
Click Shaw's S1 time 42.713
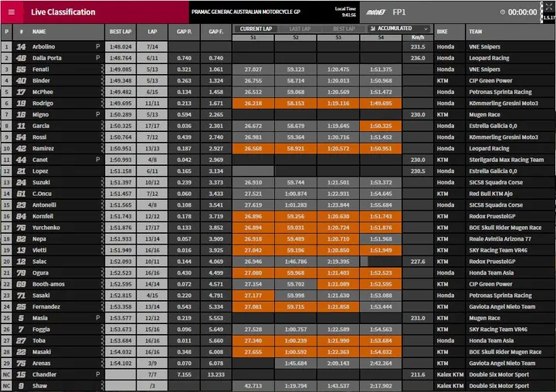pyautogui.click(x=253, y=386)
